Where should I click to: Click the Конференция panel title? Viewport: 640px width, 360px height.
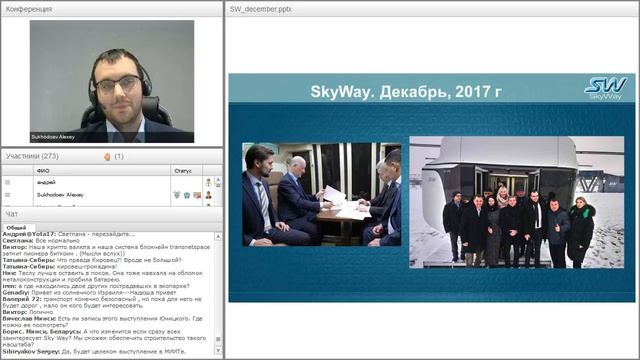[x=29, y=9]
